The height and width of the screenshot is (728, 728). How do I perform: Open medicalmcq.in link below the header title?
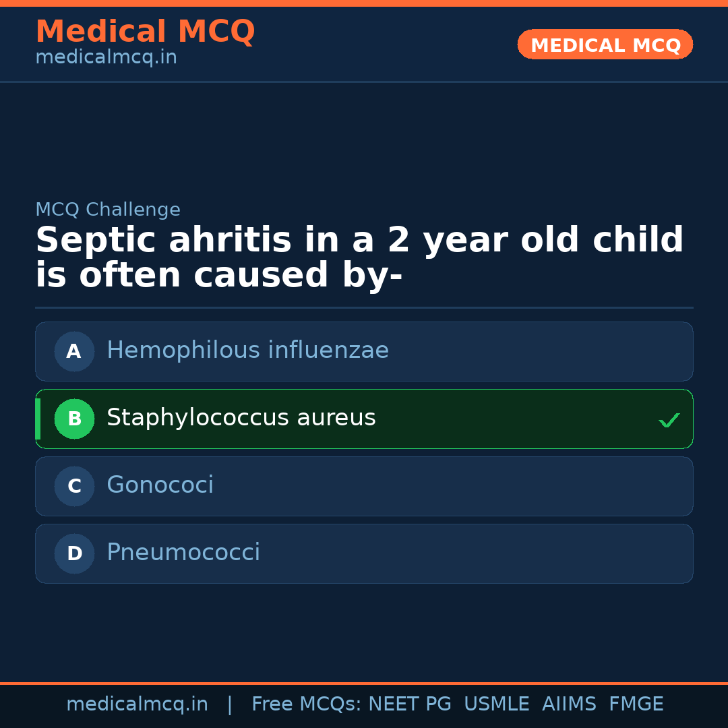coord(106,57)
